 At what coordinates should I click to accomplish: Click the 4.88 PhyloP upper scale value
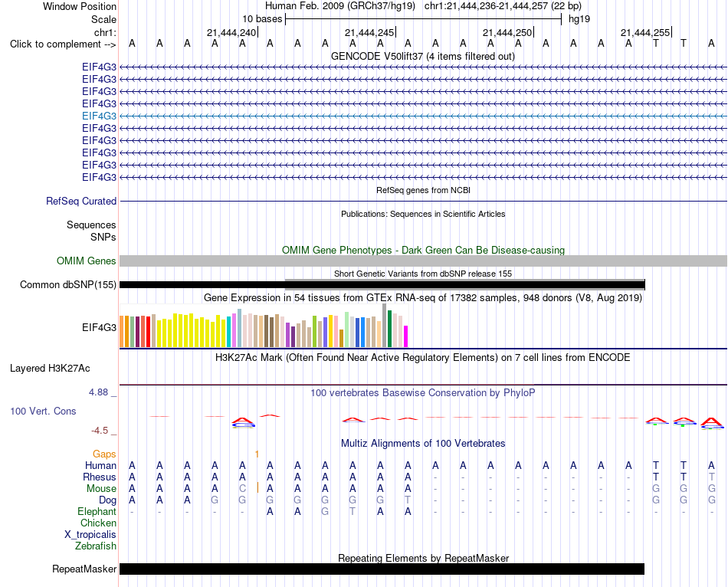click(x=98, y=392)
